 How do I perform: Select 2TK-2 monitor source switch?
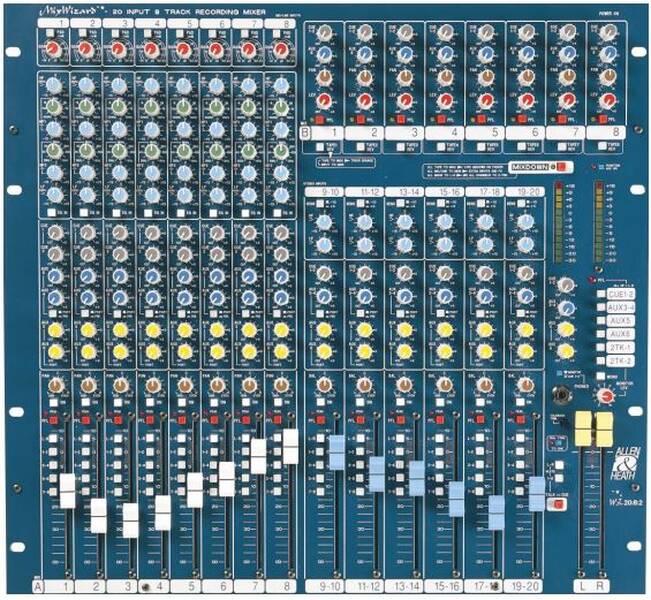click(601, 361)
